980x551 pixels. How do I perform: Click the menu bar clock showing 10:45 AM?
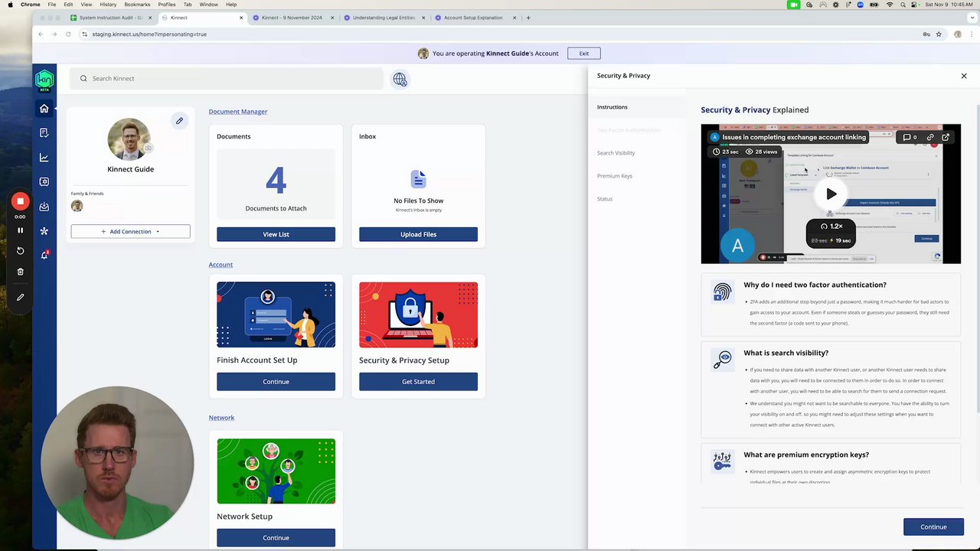click(x=950, y=5)
